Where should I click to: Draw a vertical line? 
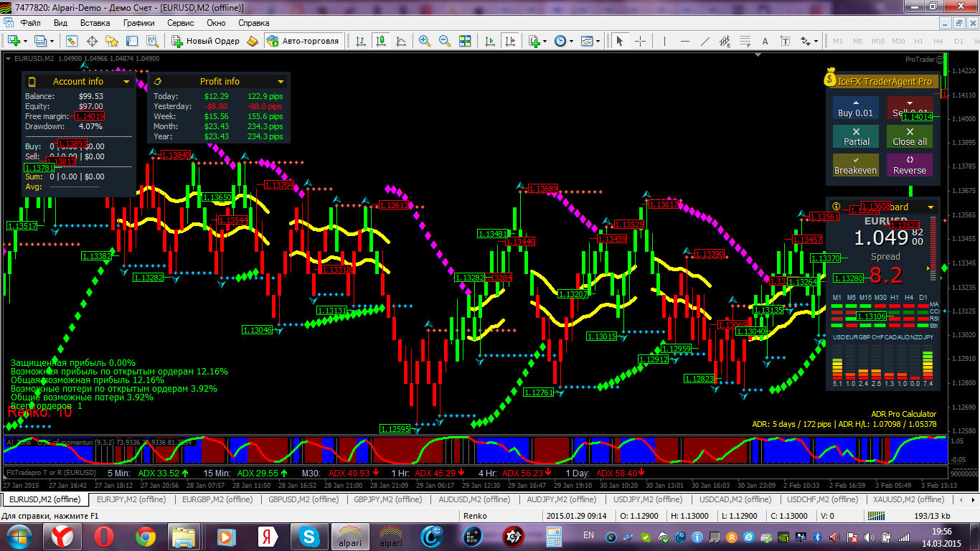pos(665,41)
